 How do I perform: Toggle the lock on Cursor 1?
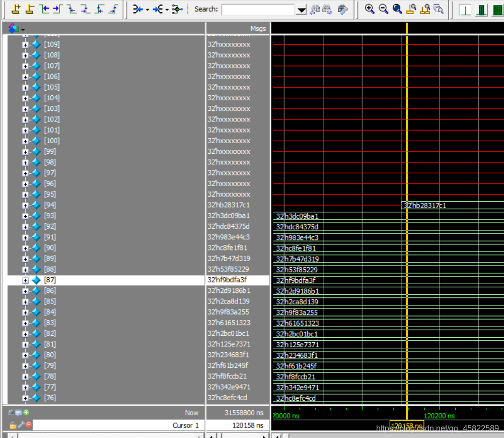tap(13, 425)
